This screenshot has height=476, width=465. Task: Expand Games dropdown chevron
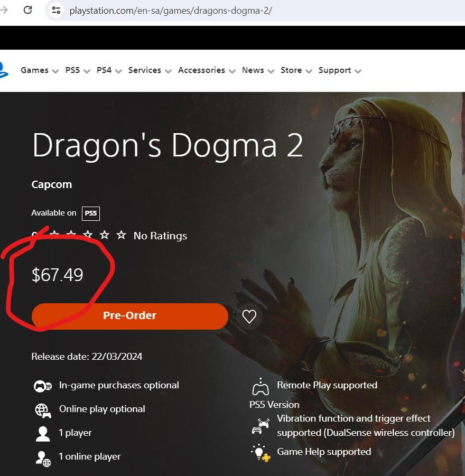pos(55,71)
